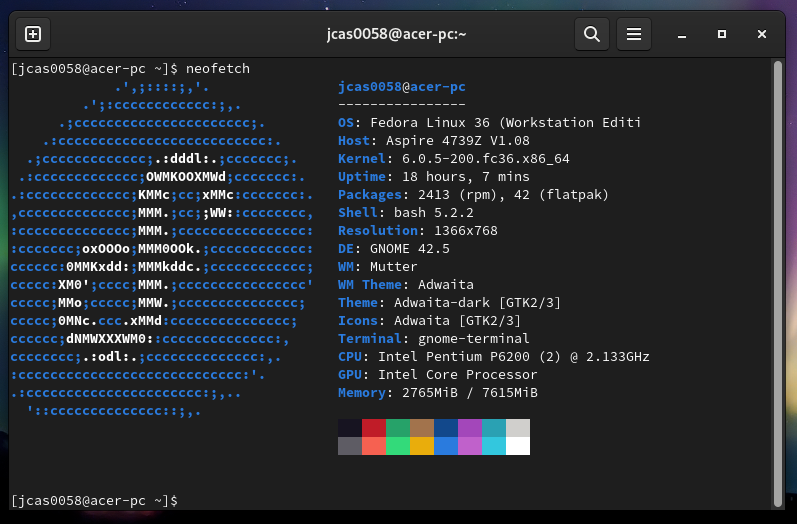
Task: Open the hamburger menu
Action: coord(633,34)
